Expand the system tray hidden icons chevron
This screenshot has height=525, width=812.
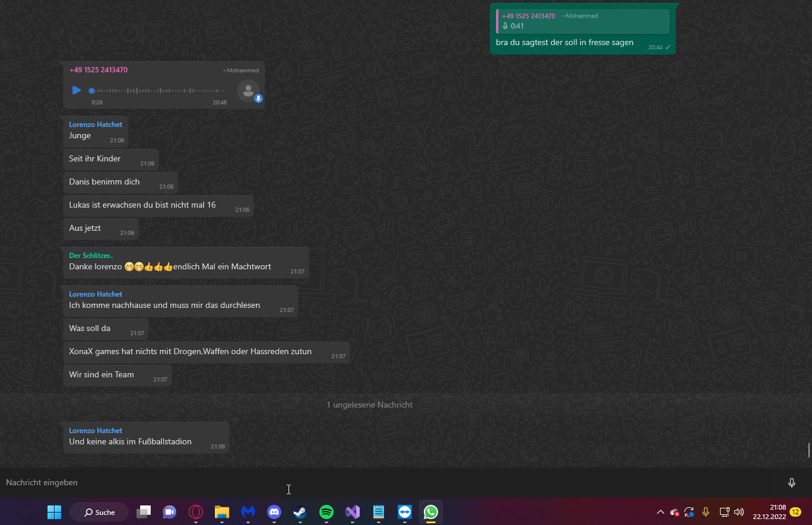[x=660, y=512]
